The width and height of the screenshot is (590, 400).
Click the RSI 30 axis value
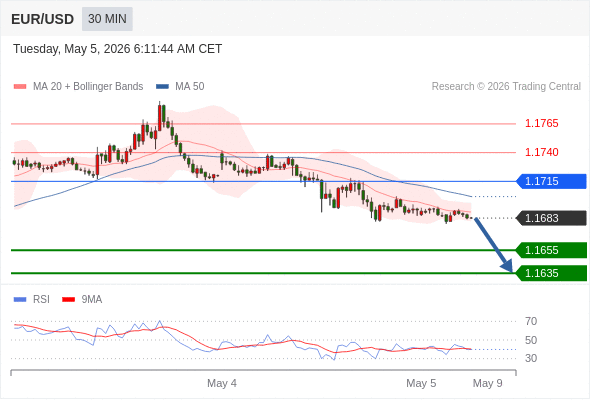click(531, 358)
